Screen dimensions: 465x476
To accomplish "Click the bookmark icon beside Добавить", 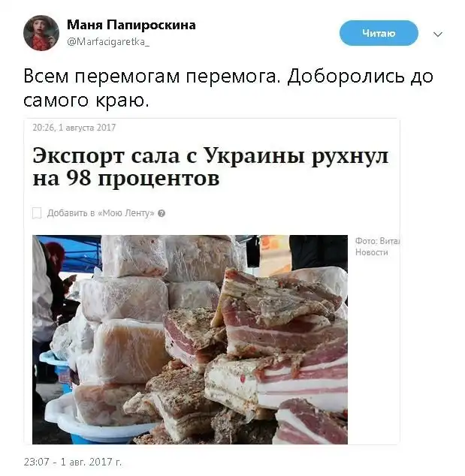I will click(x=37, y=213).
